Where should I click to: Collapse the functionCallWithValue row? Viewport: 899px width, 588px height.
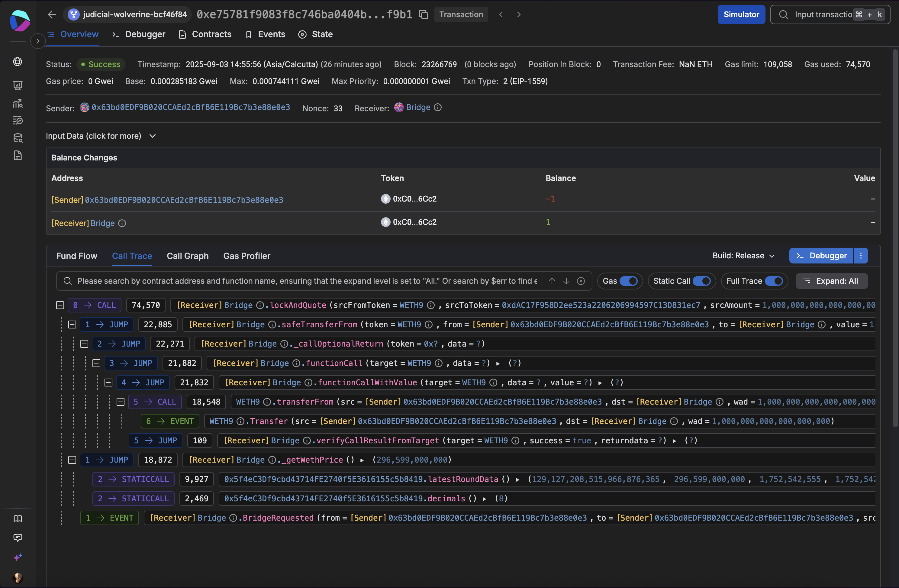pos(108,383)
